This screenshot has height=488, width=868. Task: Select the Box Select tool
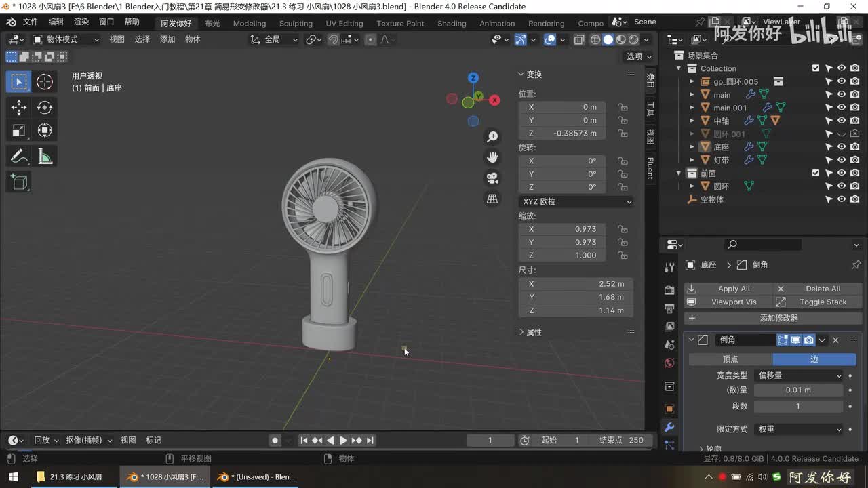coord(18,82)
